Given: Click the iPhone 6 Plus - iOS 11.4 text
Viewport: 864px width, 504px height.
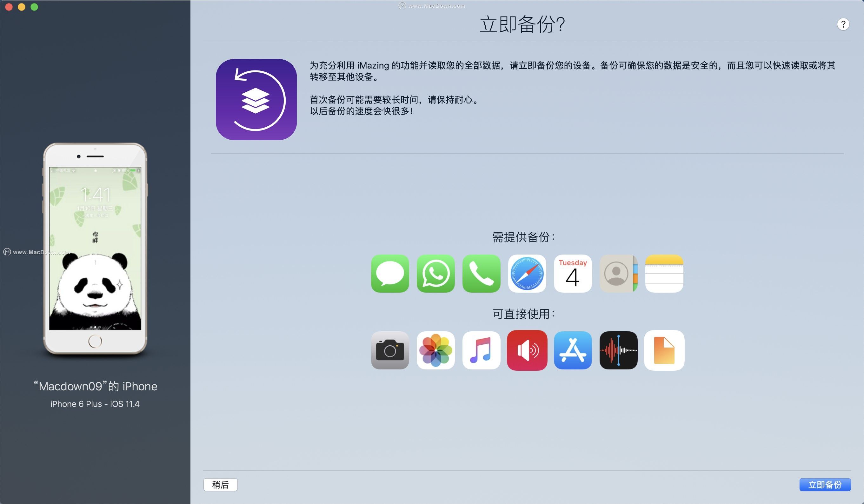Looking at the screenshot, I should point(95,404).
